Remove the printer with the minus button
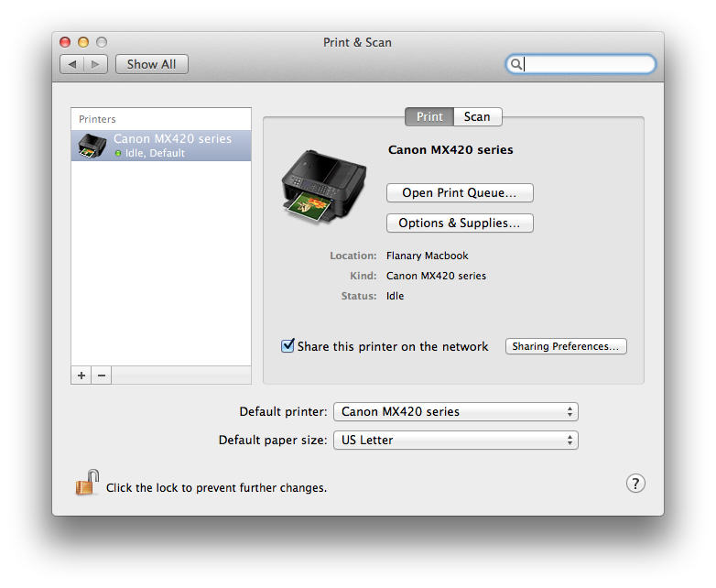This screenshot has width=716, height=588. coord(102,376)
